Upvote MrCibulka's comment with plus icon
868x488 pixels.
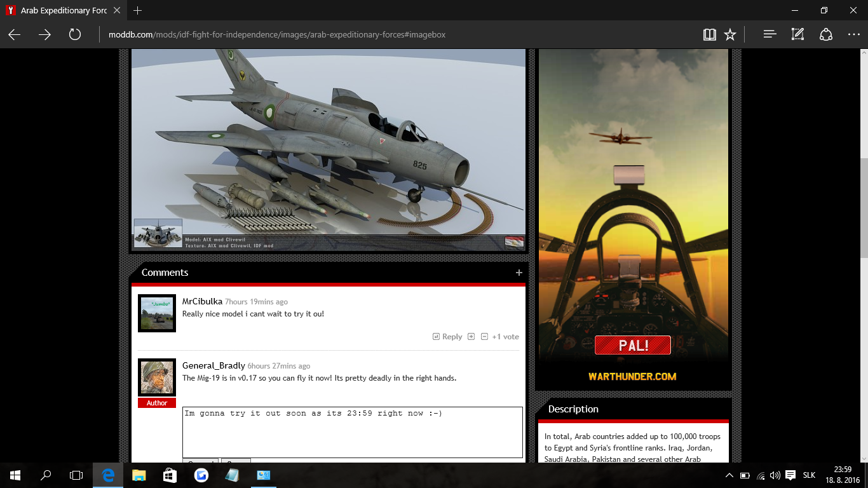[471, 337]
